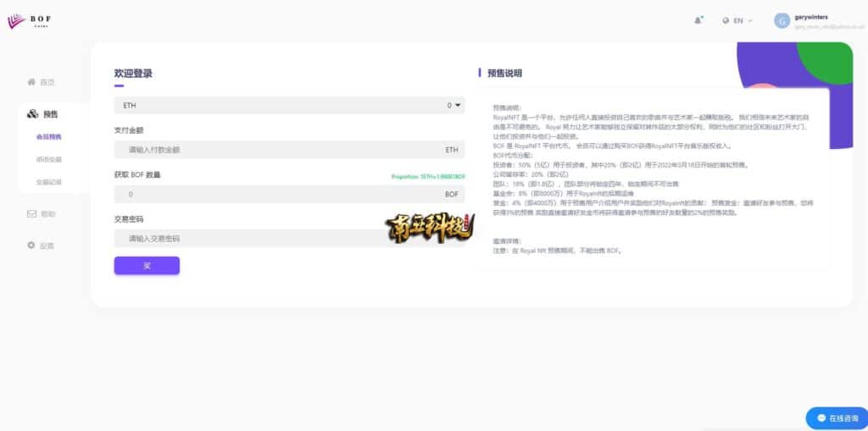Screen dimensions: 868x431
Task: Select 会员预售 submenu item
Action: point(48,136)
